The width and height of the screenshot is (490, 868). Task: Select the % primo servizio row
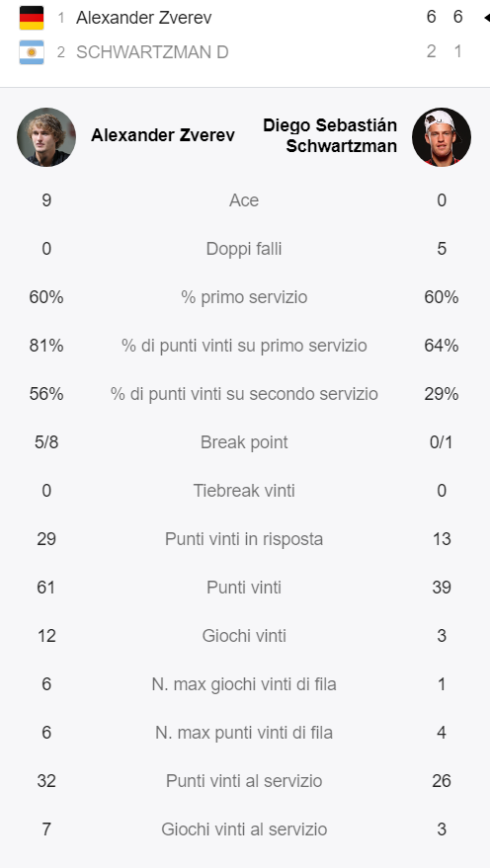[x=244, y=297]
